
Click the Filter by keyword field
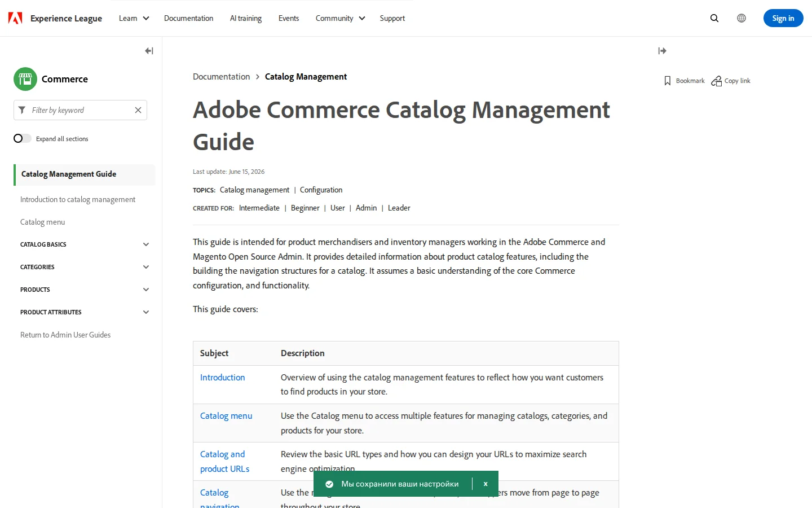pos(80,110)
